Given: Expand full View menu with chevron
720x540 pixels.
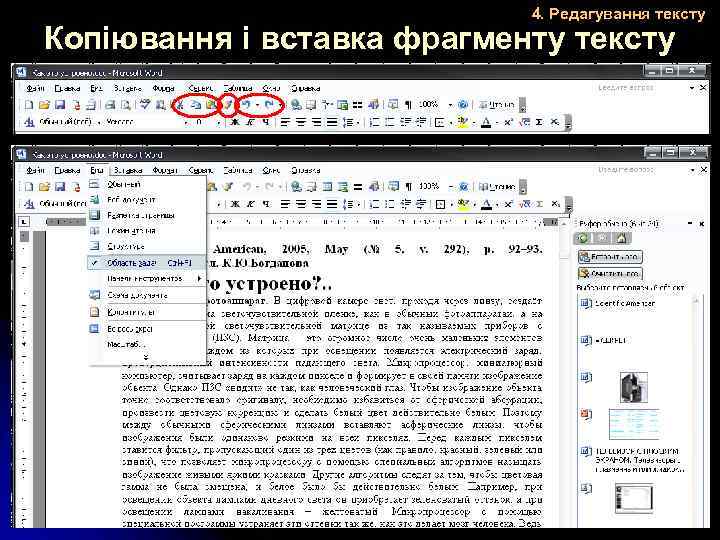Looking at the screenshot, I should click(x=146, y=357).
